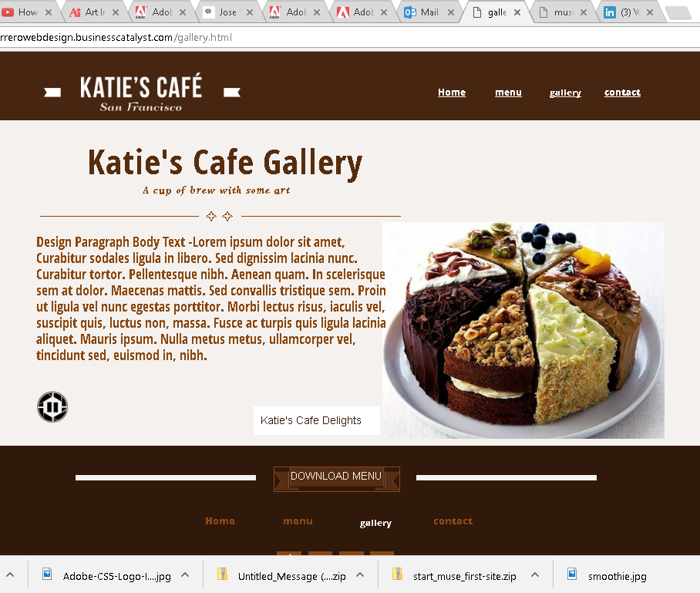Expand options for the Adobe-CS5-Logo download
This screenshot has height=593, width=700.
click(x=185, y=575)
